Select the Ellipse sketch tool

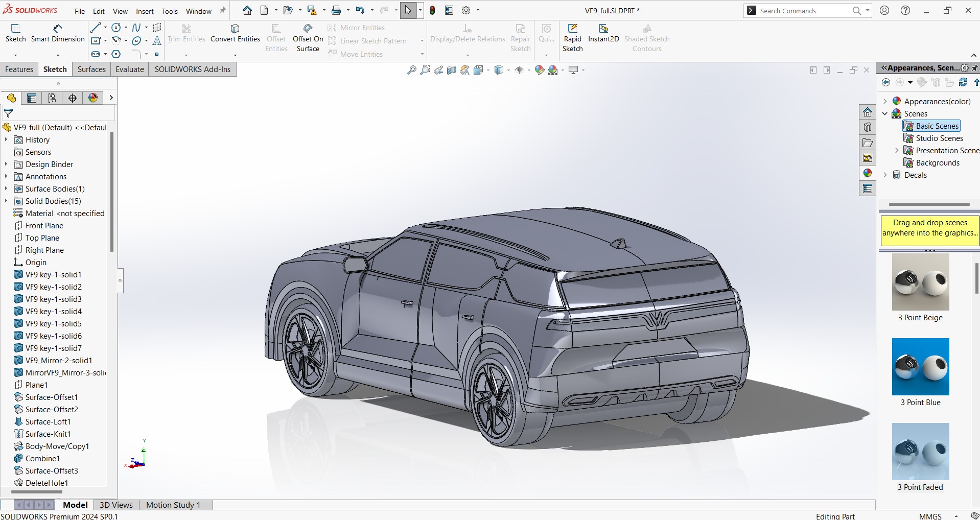tap(136, 41)
